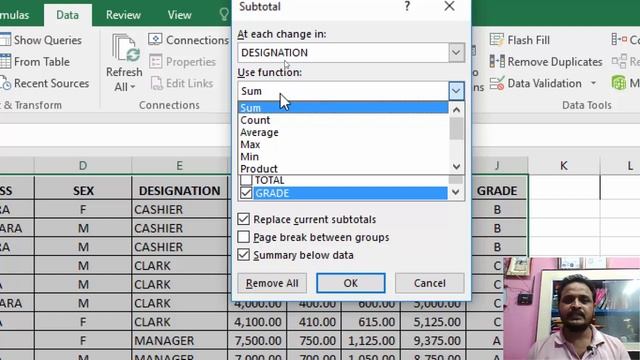Viewport: 640px width, 360px height.
Task: Click the MANAGER cell beside 7,500.00
Action: 180,341
